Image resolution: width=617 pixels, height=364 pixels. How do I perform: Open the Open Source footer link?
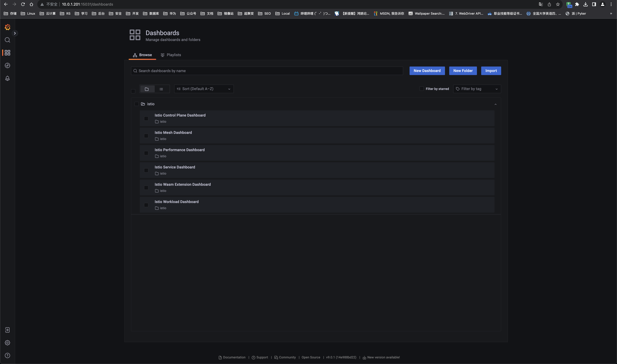coord(311,357)
